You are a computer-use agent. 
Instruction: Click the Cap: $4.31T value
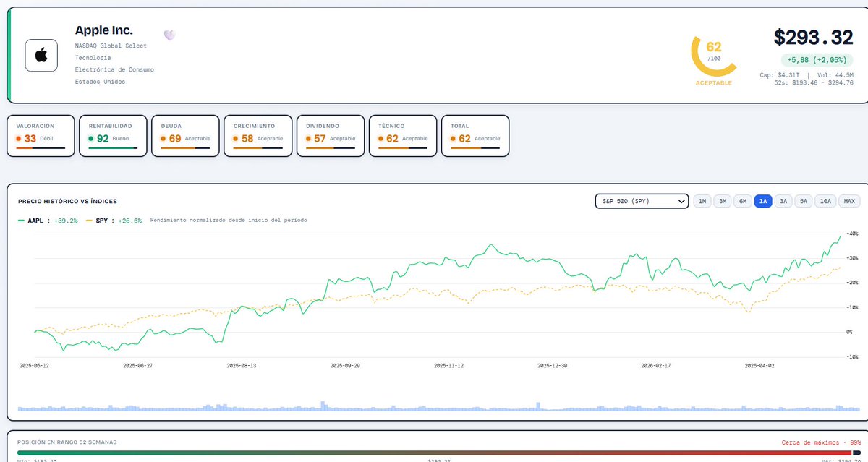[780, 74]
